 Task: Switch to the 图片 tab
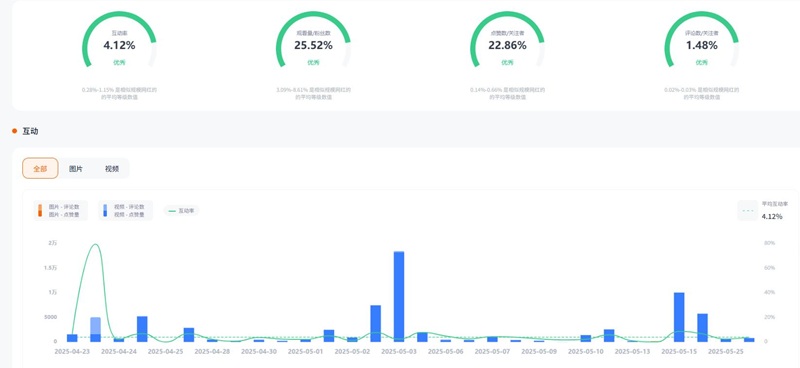[76, 169]
